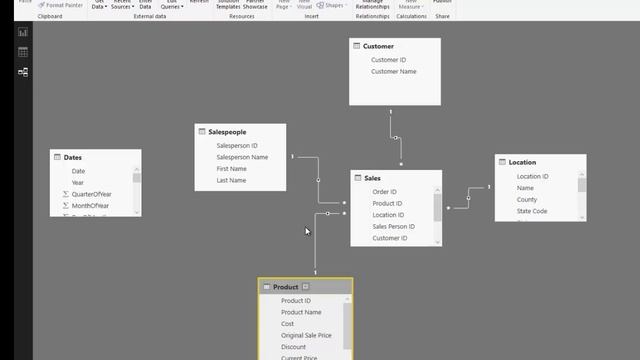Select Original Sale Price field in Product table

click(x=306, y=335)
